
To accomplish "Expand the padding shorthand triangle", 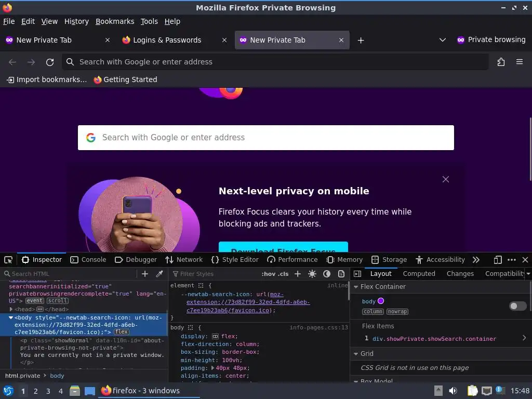I will point(212,368).
